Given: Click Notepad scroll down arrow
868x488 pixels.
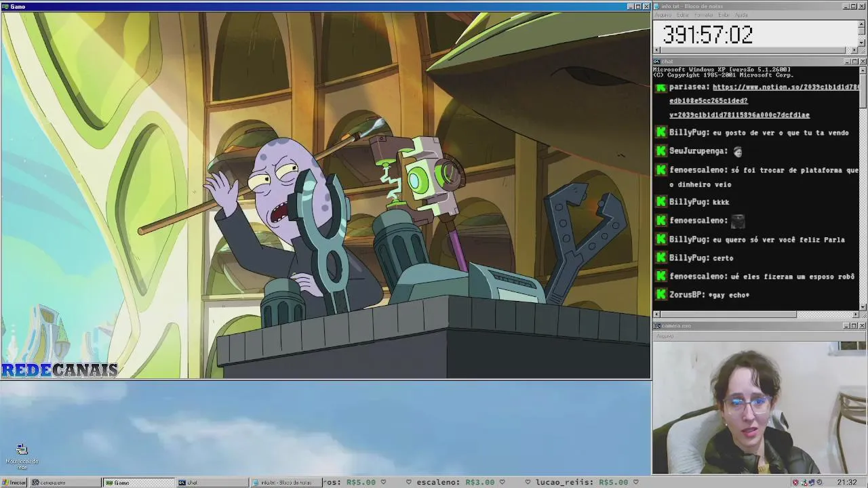Looking at the screenshot, I should point(861,42).
